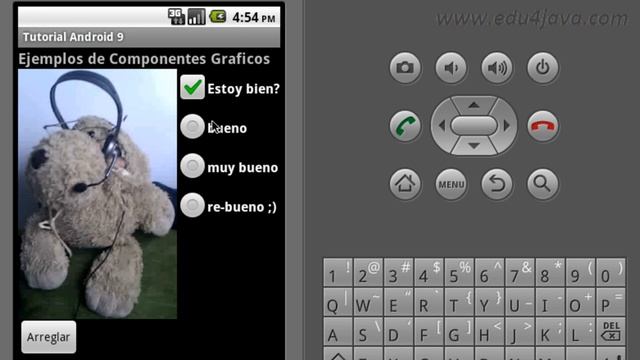Tap the 0 key on the keyboard
640x360 pixels.
tap(611, 272)
